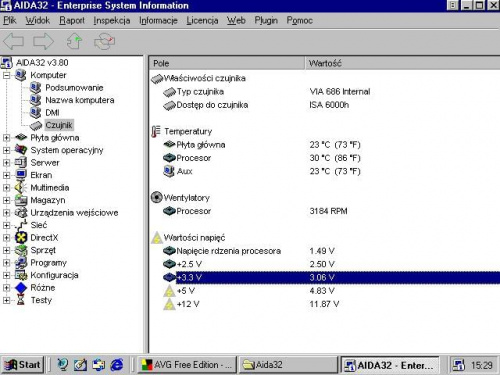
Task: Click the Temperatury thermometer icon
Action: pyautogui.click(x=155, y=131)
